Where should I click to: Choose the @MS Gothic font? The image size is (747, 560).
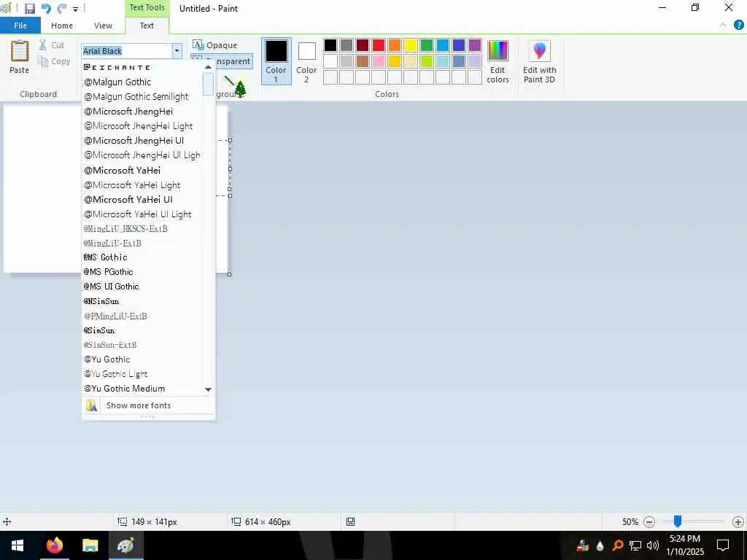[x=142, y=257]
